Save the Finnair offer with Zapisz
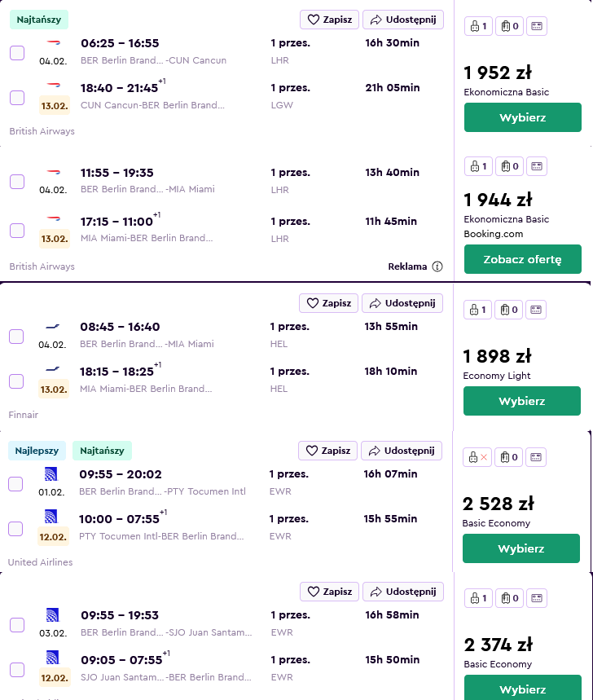Viewport: 593px width, 700px height. coord(329,303)
